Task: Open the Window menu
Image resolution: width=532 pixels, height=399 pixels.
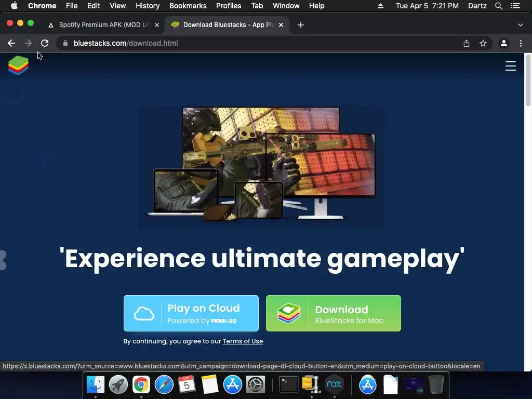Action: [286, 6]
